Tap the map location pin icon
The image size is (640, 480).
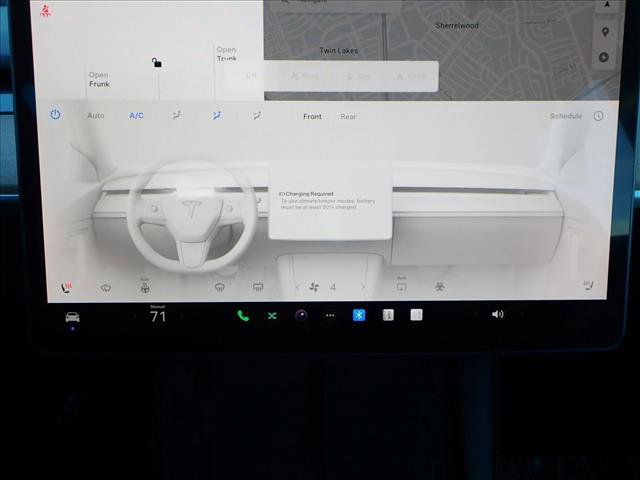click(x=605, y=32)
